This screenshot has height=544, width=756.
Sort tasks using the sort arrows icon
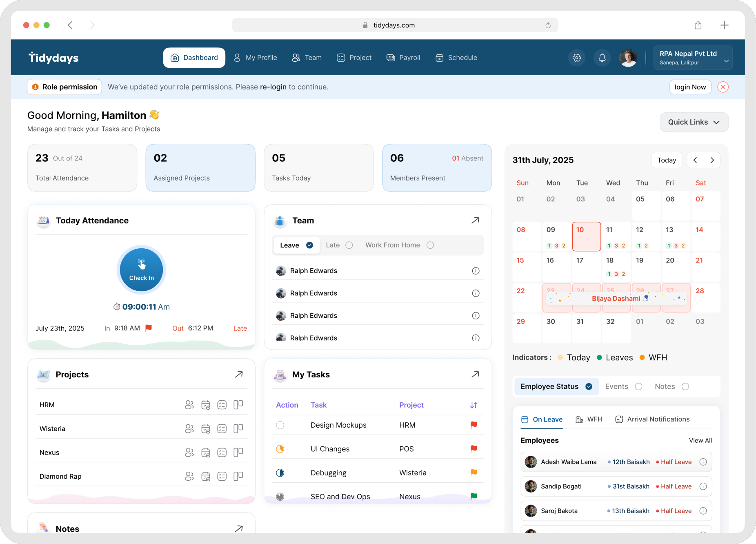(x=474, y=405)
